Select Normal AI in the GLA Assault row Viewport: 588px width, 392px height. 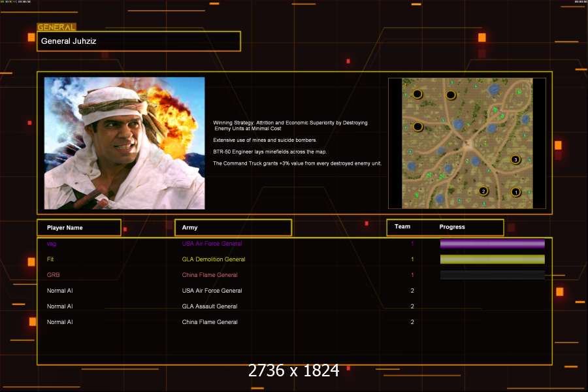pyautogui.click(x=59, y=306)
